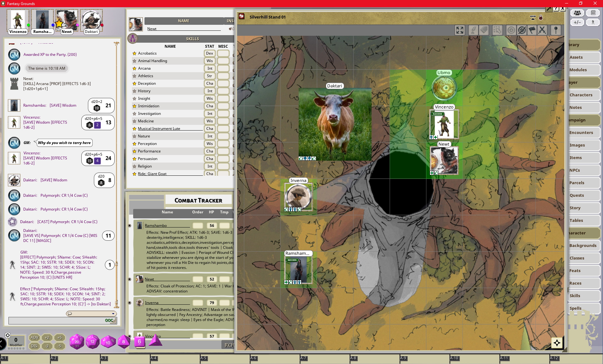The height and width of the screenshot is (364, 603).
Task: Expand the Characters sidebar section
Action: 584,95
